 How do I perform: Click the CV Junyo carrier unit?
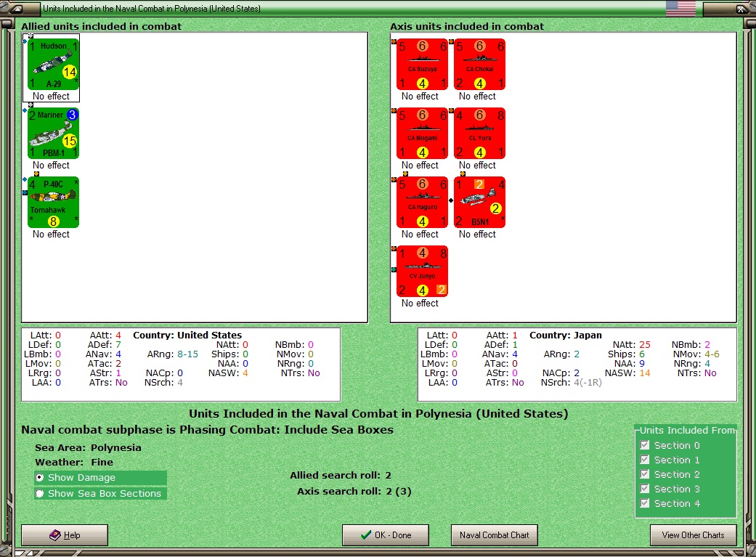coord(423,271)
